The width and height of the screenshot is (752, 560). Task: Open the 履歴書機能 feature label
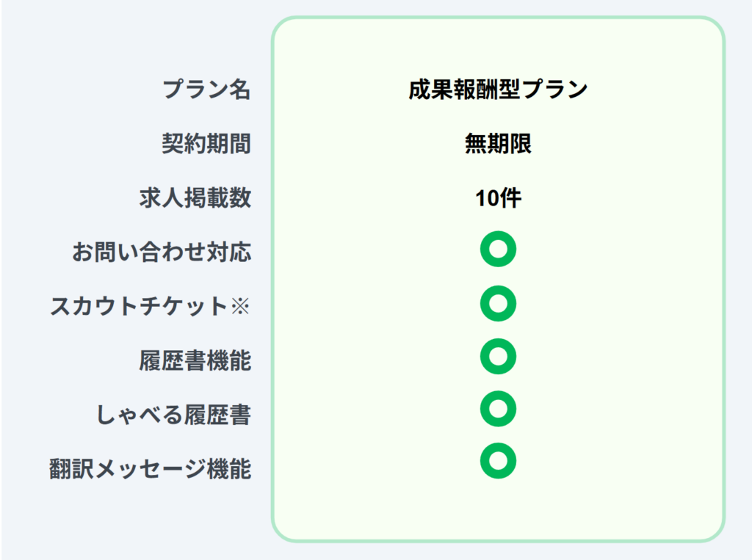[195, 360]
